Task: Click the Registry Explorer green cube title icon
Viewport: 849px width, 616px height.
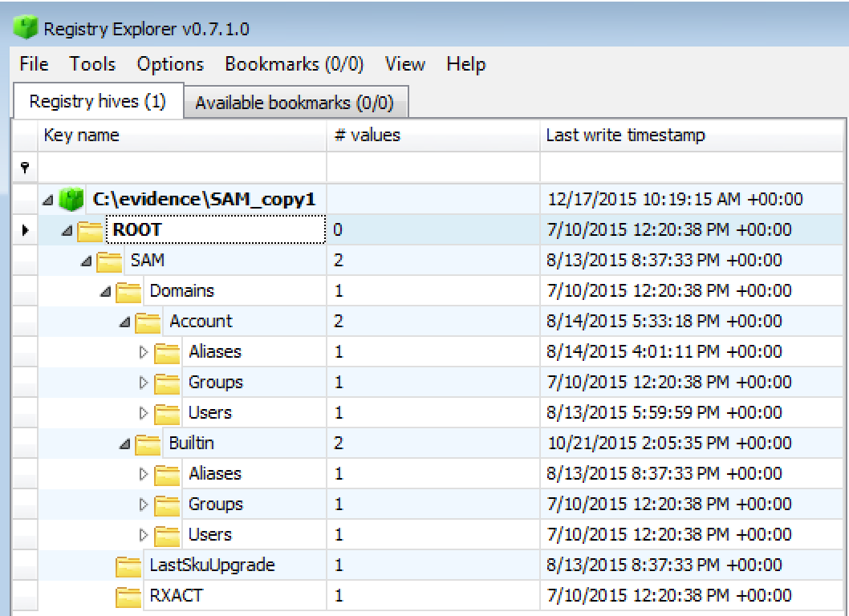Action: 25,27
